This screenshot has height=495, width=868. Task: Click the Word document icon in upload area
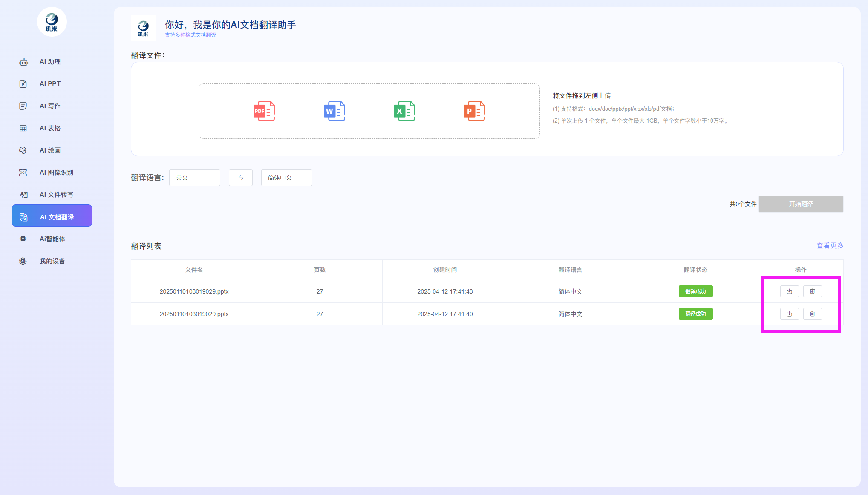[x=334, y=111]
